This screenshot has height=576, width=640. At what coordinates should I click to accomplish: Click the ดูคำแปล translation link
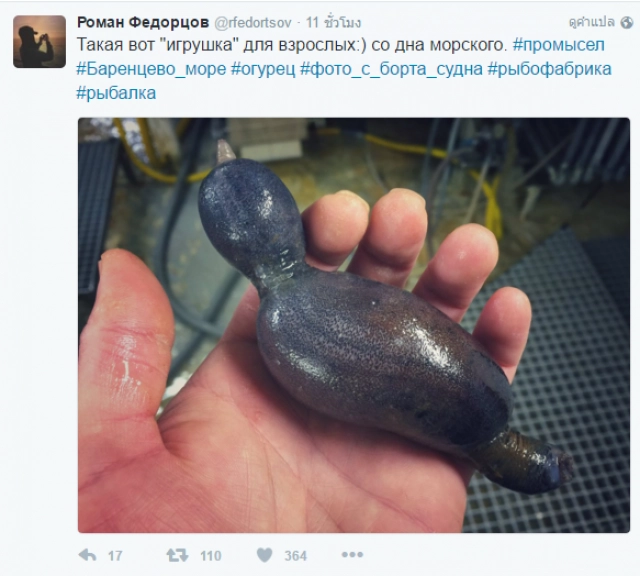(591, 22)
